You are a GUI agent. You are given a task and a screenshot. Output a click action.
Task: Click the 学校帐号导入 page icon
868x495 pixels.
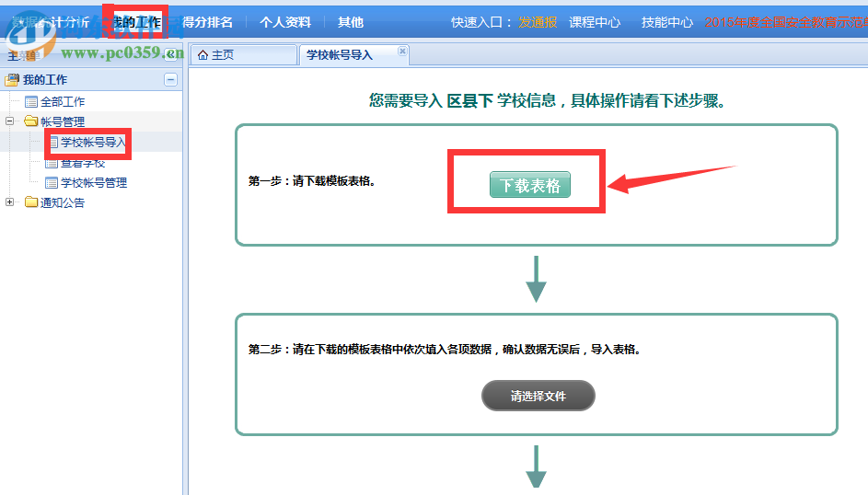click(53, 143)
